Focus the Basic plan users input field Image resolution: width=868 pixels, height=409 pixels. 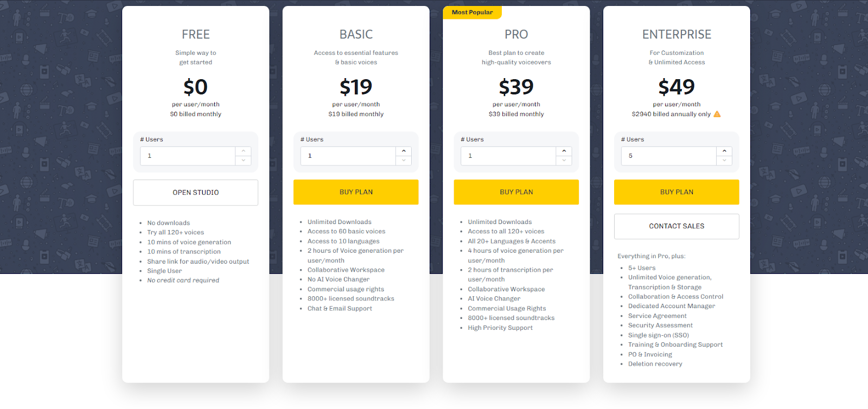348,156
